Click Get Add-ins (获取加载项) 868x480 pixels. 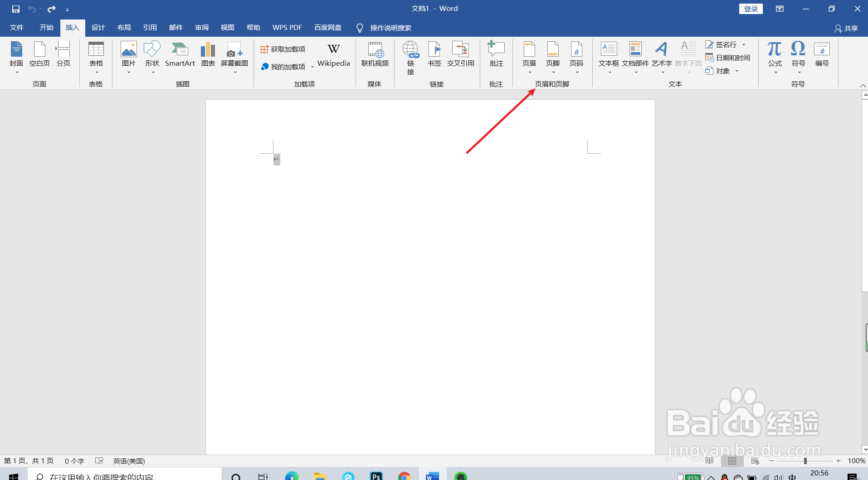coord(283,49)
